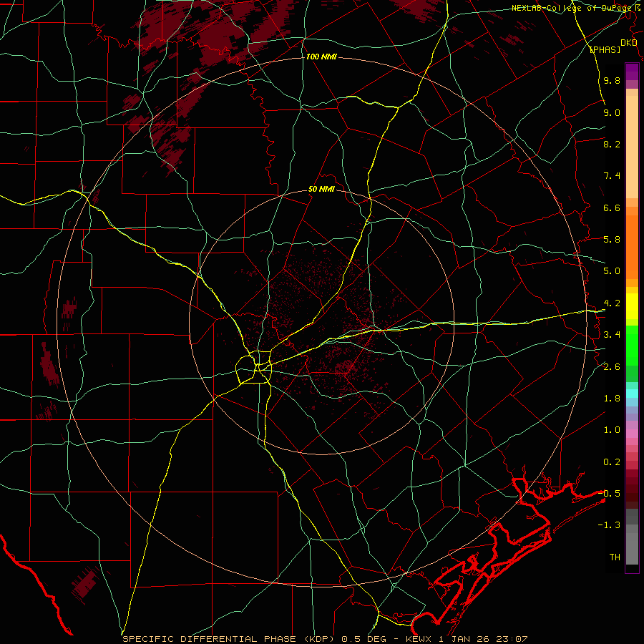Click the yellow highway loop at map center
The height and width of the screenshot is (644, 644).
(x=254, y=367)
